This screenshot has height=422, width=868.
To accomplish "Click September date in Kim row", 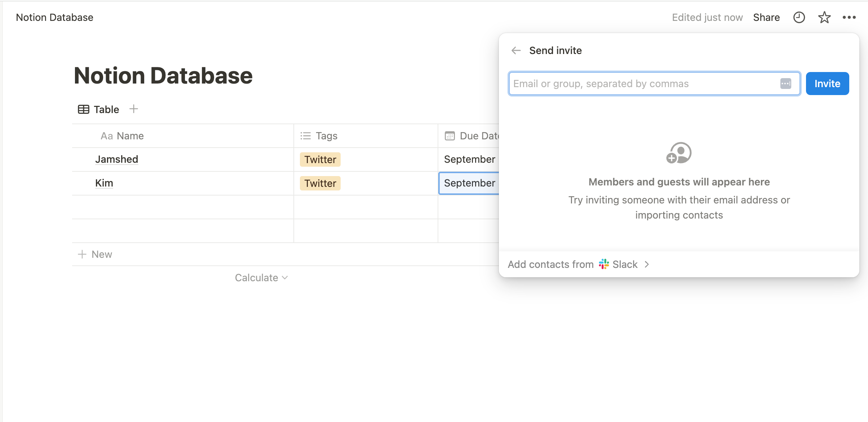I will point(469,183).
